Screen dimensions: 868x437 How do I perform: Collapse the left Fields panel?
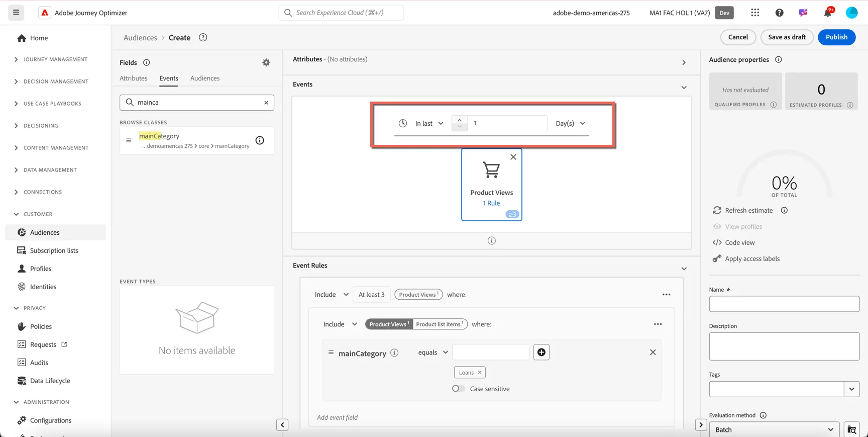pyautogui.click(x=282, y=425)
